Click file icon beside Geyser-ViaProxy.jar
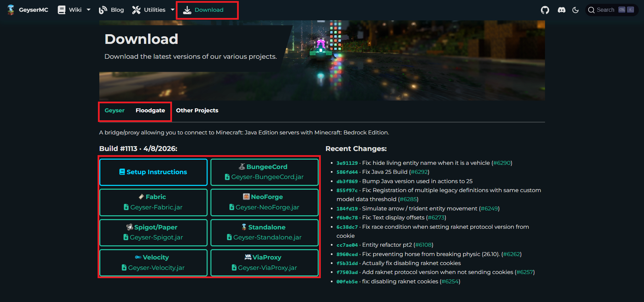The width and height of the screenshot is (644, 302). click(234, 267)
